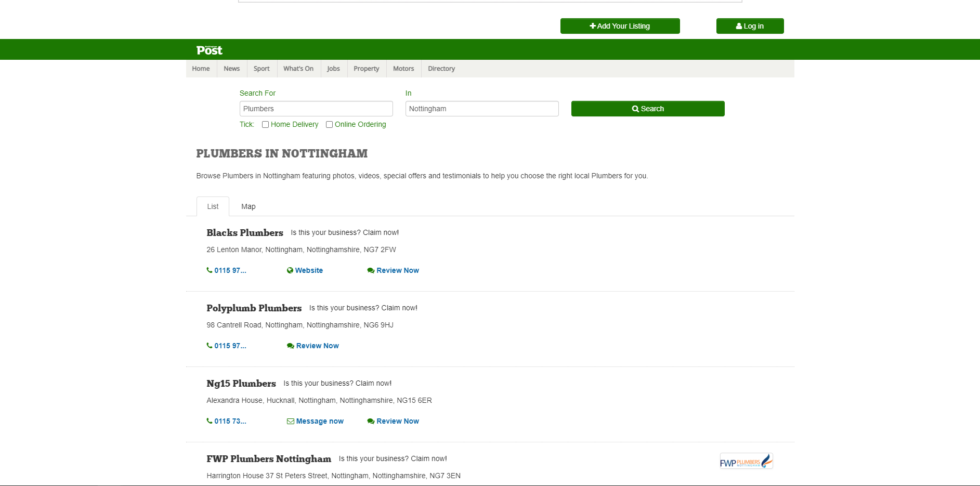The height and width of the screenshot is (486, 980).
Task: Click the globe icon next to Website
Action: coord(290,270)
